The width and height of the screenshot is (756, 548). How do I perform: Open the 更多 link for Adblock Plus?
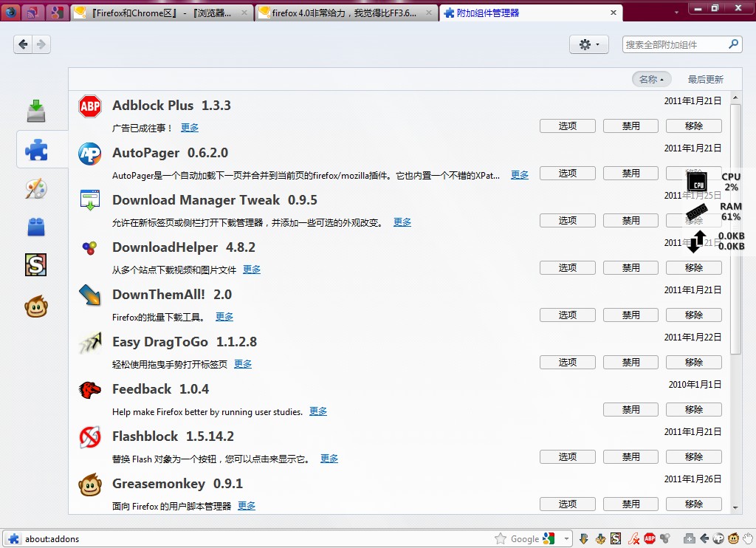coord(190,128)
